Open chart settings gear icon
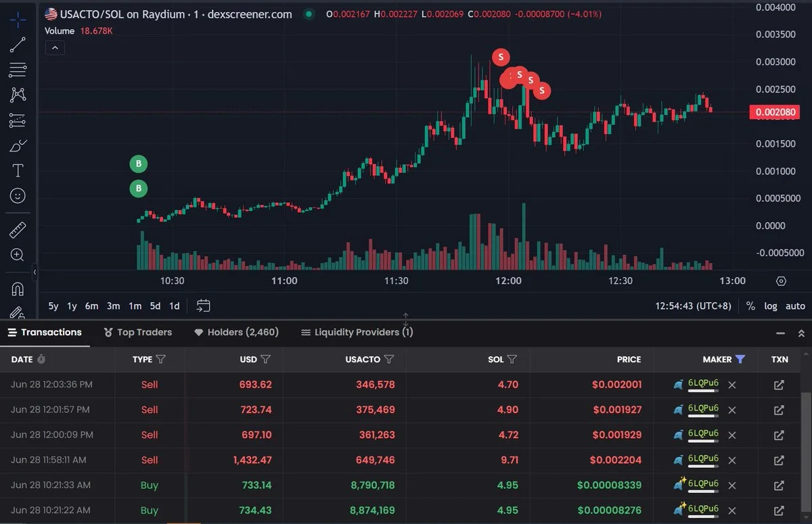The height and width of the screenshot is (524, 812). (782, 281)
